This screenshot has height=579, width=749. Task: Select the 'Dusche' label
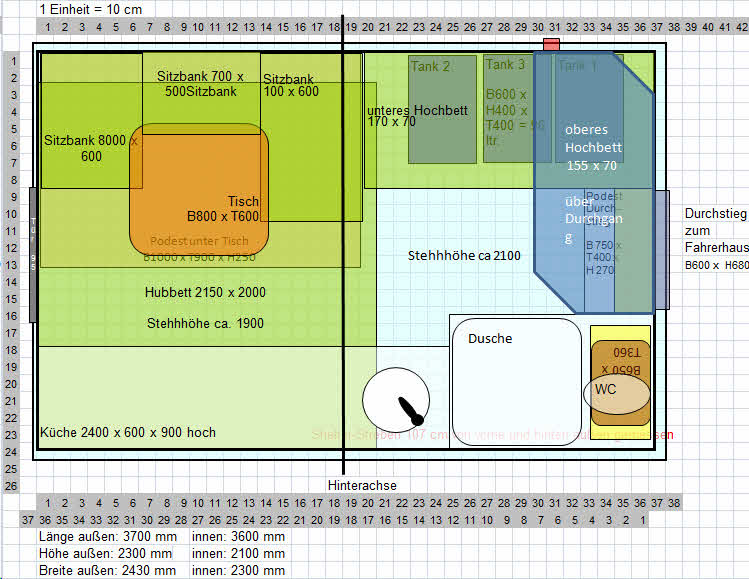(490, 339)
